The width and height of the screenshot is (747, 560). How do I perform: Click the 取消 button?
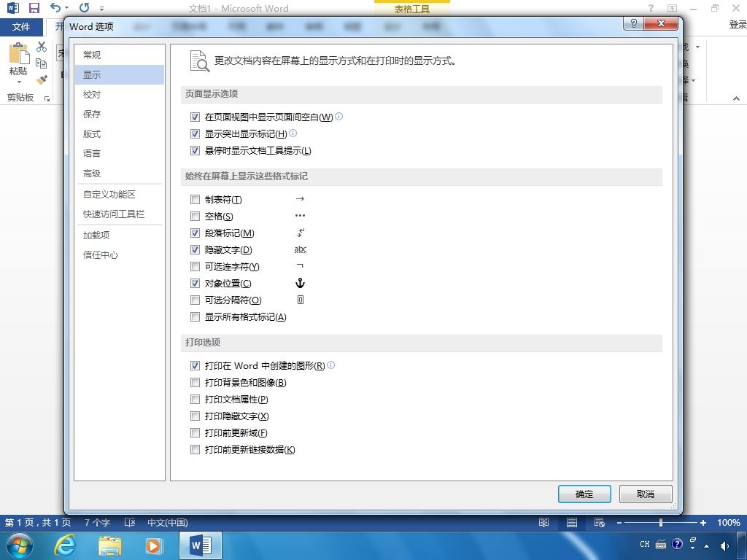[646, 494]
